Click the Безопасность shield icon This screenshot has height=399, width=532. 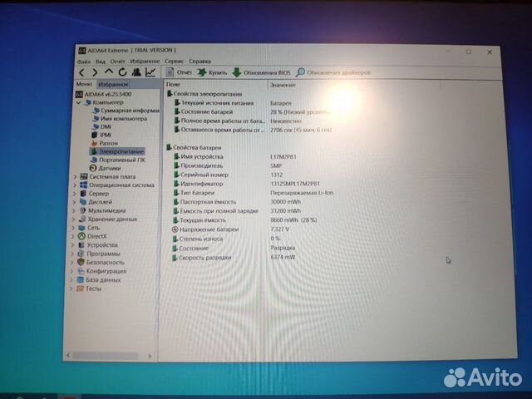[81, 263]
